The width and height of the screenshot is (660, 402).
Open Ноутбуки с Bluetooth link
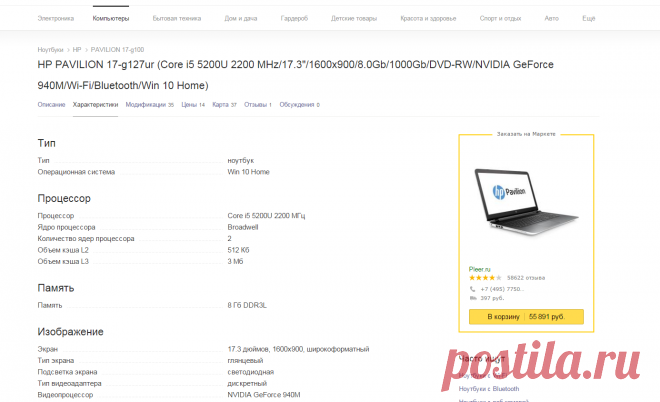pyautogui.click(x=489, y=389)
